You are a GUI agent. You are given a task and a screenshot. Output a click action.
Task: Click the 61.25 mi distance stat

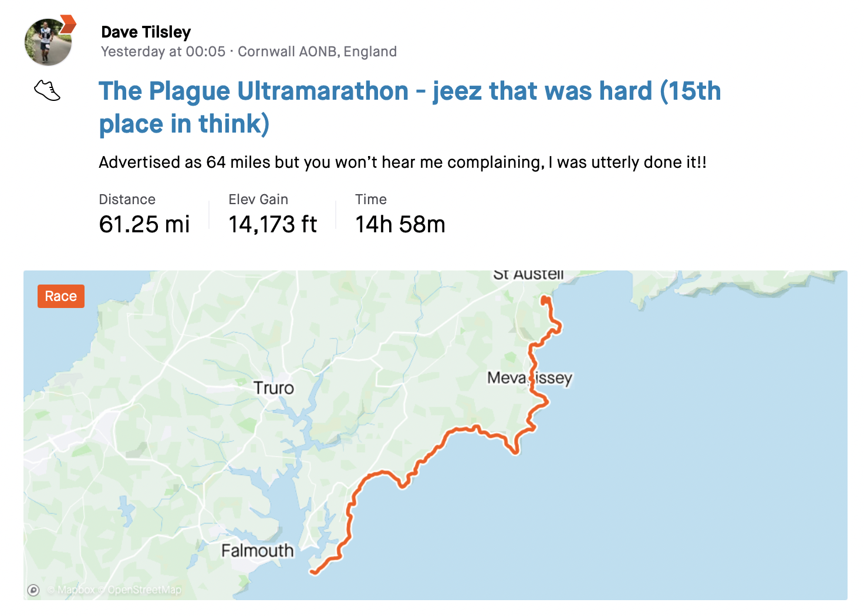point(144,224)
